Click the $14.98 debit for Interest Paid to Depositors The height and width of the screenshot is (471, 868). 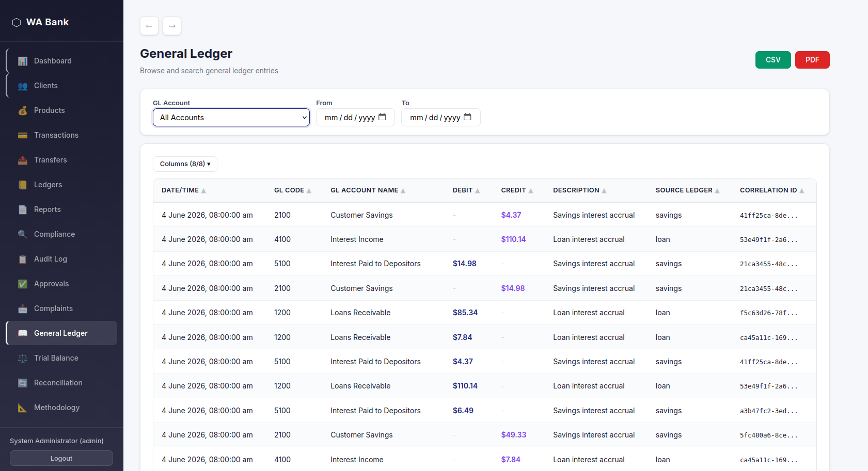pos(465,264)
